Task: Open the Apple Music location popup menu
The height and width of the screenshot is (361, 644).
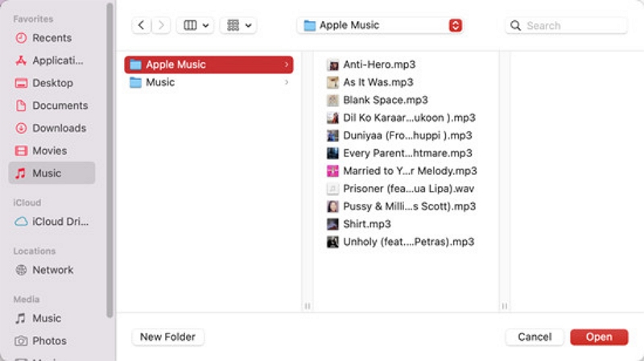Action: 380,26
